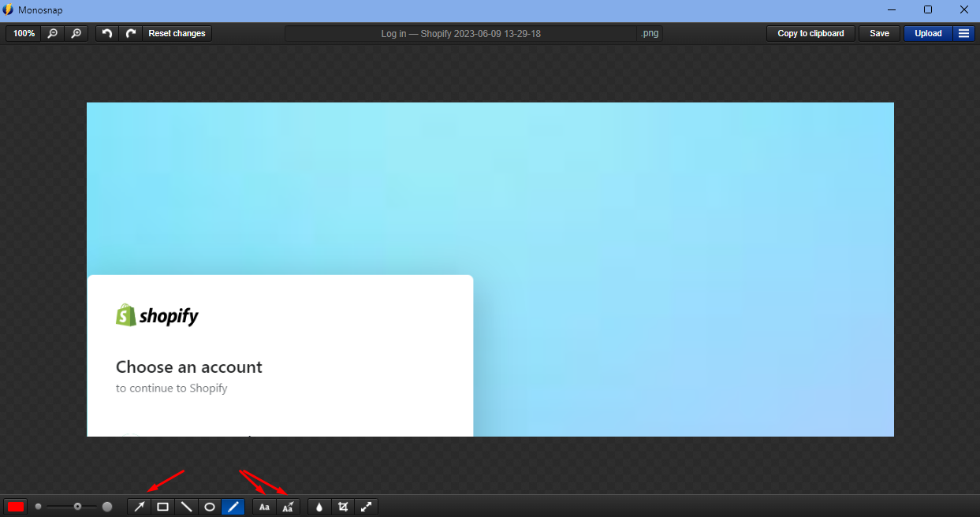Image resolution: width=980 pixels, height=517 pixels.
Task: Select the Crop tool
Action: click(x=343, y=507)
